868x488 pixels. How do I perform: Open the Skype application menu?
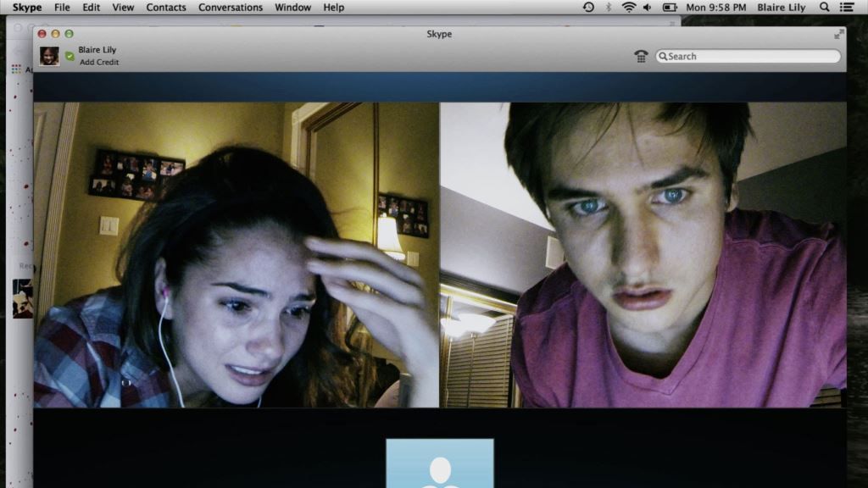27,8
